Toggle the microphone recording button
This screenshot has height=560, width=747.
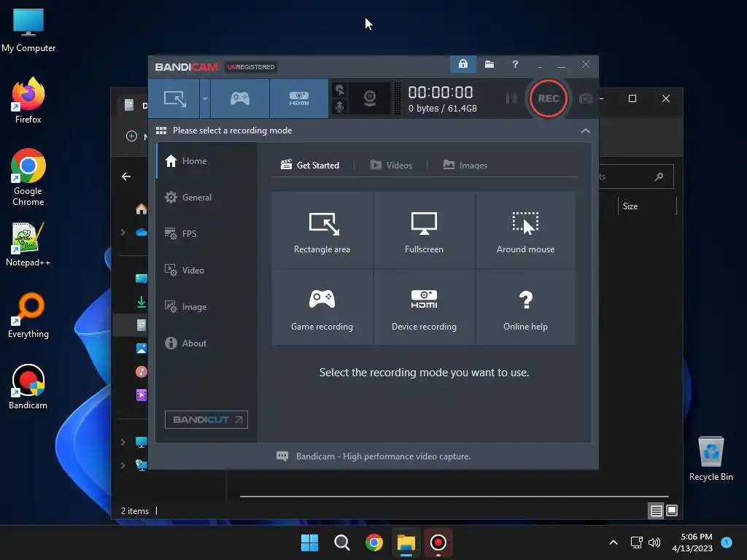(339, 106)
